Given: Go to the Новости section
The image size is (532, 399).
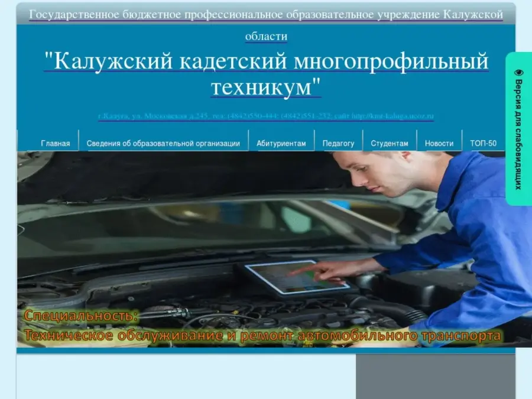Looking at the screenshot, I should (439, 143).
